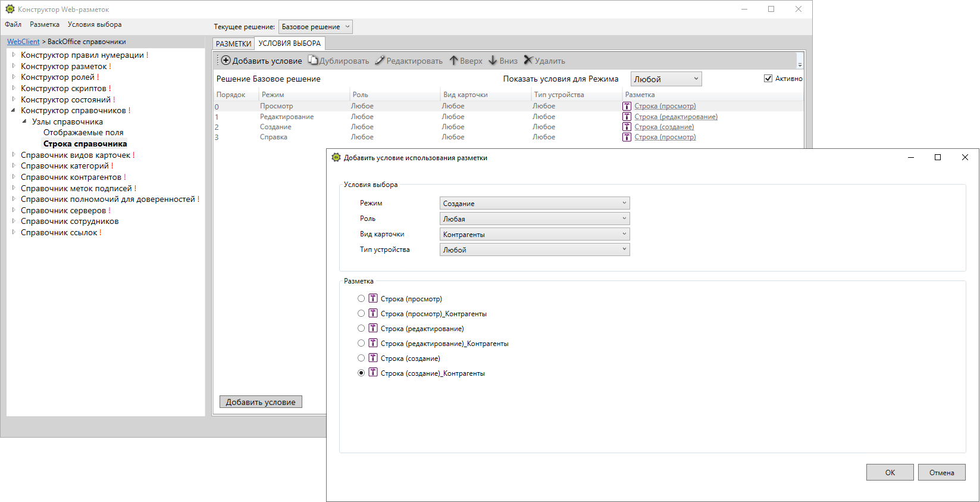The height and width of the screenshot is (502, 980).
Task: Open the Роль dropdown showing Любая
Action: (x=534, y=219)
